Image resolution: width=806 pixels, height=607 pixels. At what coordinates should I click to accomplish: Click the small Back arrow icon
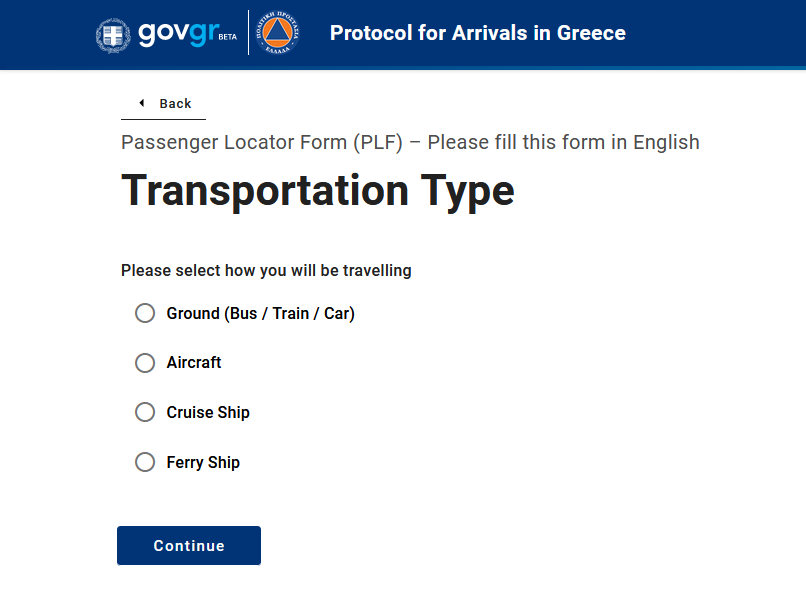142,103
